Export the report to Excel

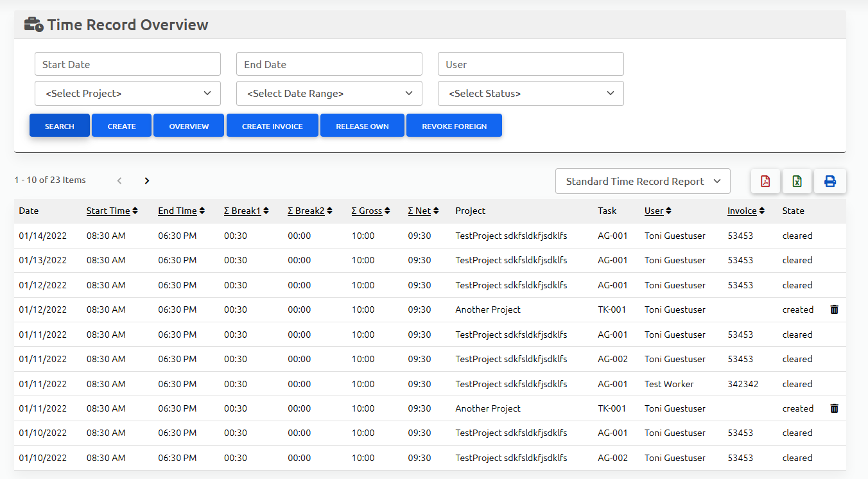point(797,181)
